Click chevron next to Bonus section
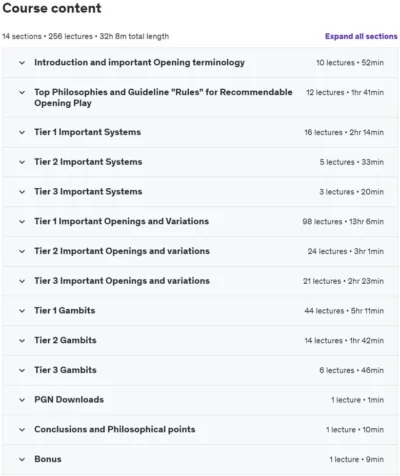Screen dimensions: 400x476 [x=22, y=459]
